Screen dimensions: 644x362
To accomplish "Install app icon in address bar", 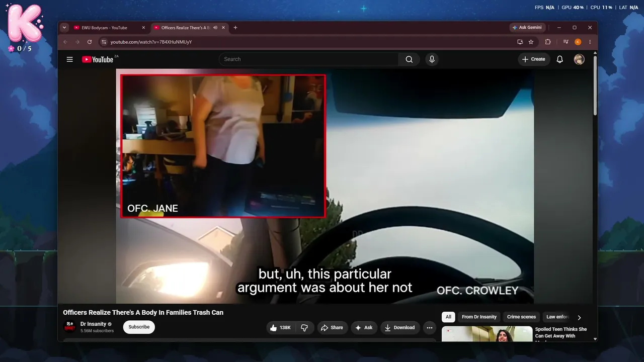I will [x=520, y=42].
